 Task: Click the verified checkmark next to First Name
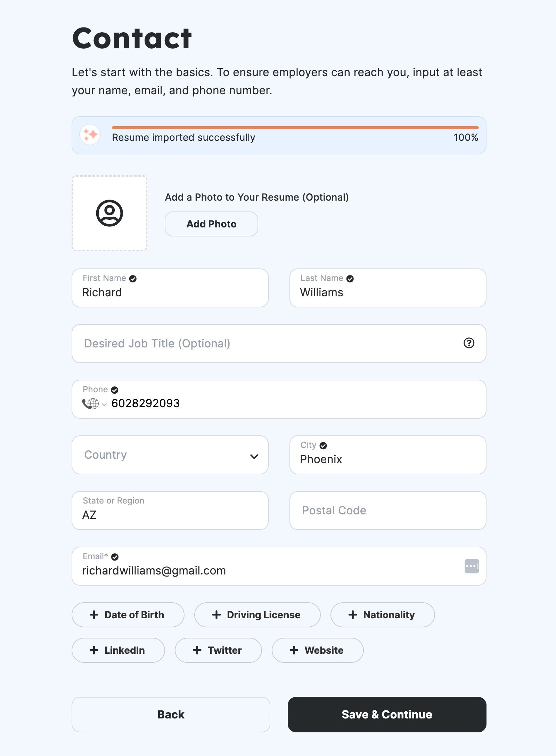pyautogui.click(x=133, y=278)
